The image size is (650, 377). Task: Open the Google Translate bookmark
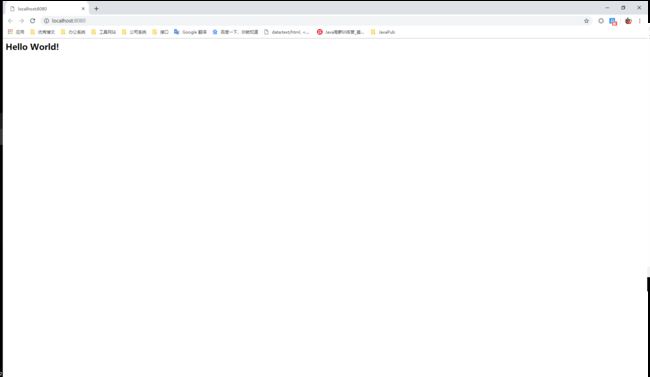coord(190,32)
